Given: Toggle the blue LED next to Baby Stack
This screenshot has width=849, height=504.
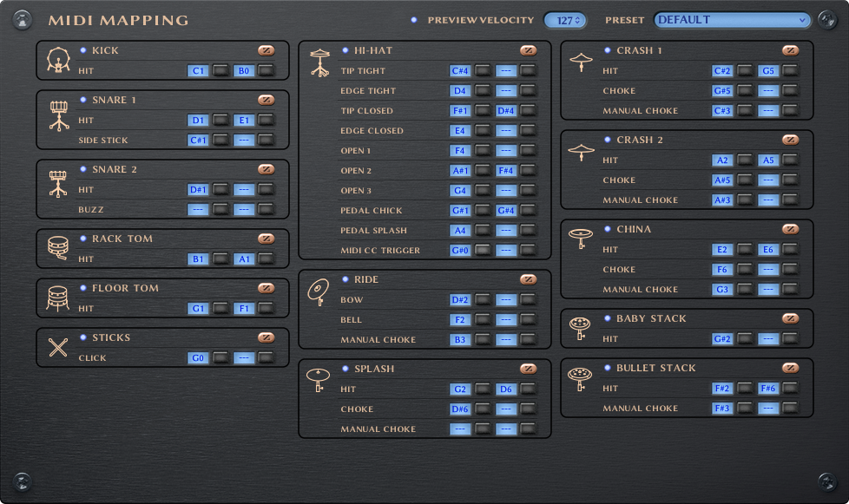Looking at the screenshot, I should tap(607, 318).
